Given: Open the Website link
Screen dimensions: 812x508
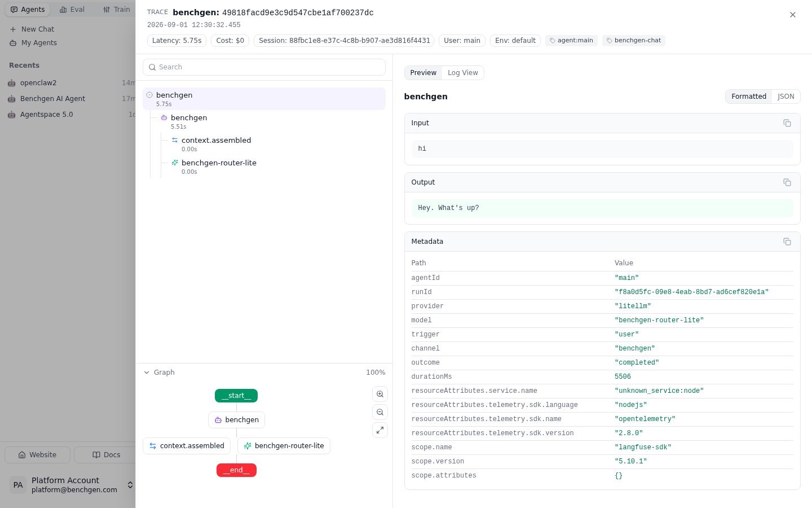Looking at the screenshot, I should pyautogui.click(x=37, y=455).
